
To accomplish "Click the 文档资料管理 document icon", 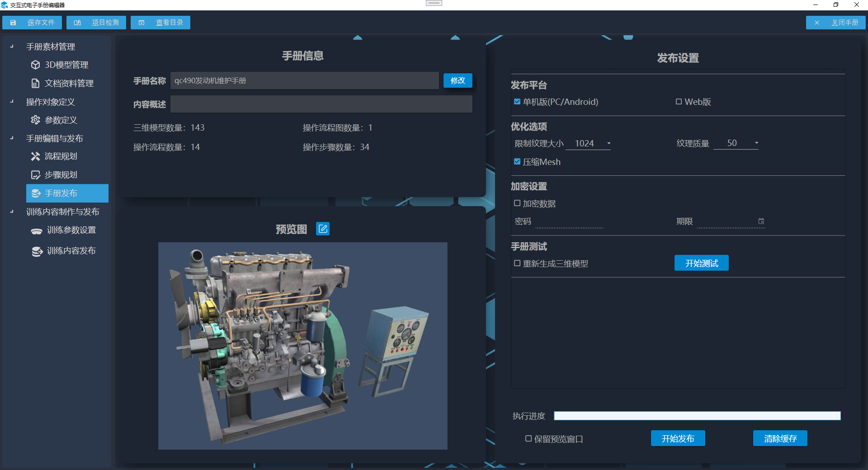I will (x=35, y=83).
